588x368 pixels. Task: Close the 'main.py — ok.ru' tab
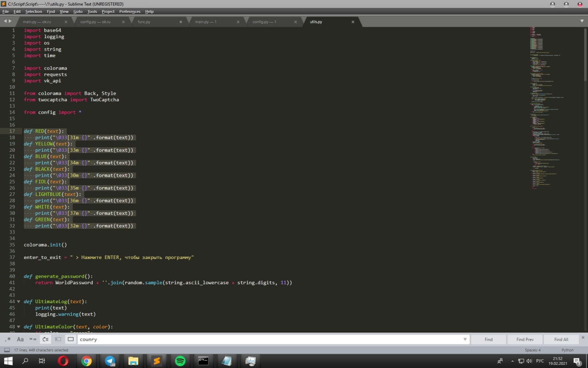click(x=66, y=22)
